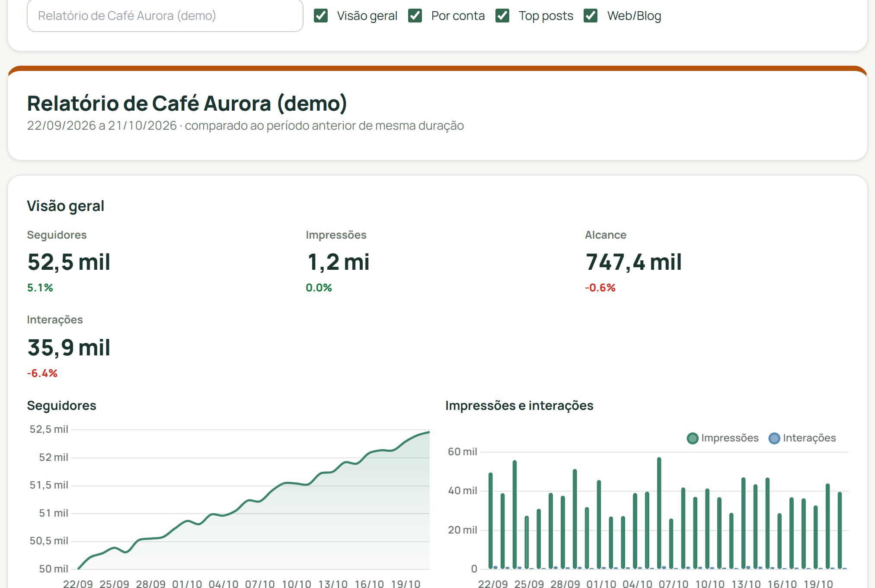875x588 pixels.
Task: Click the Seguidores change 5.1%
Action: point(40,288)
